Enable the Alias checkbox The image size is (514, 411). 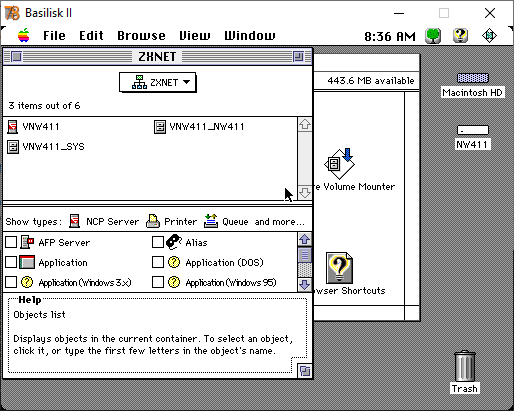158,242
